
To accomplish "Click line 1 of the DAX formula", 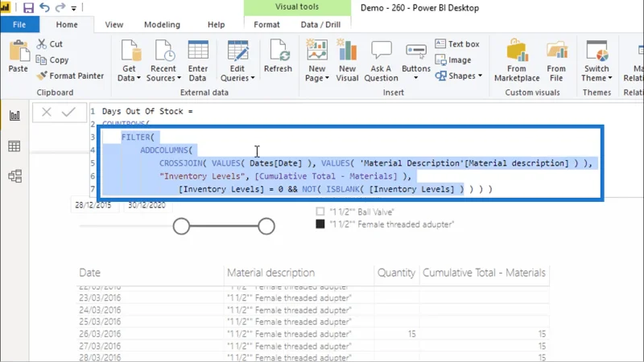I will [147, 111].
